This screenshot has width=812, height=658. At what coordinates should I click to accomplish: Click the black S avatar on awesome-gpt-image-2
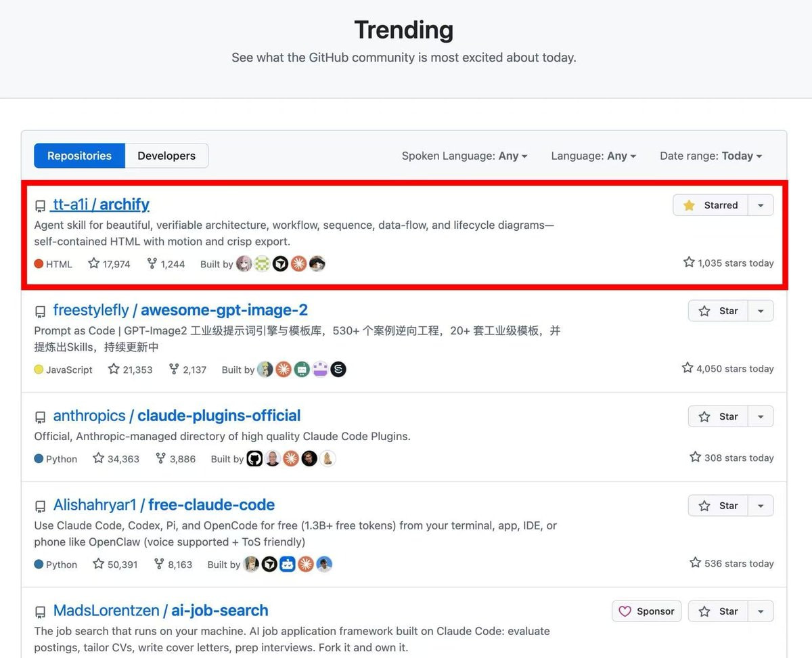tap(338, 369)
